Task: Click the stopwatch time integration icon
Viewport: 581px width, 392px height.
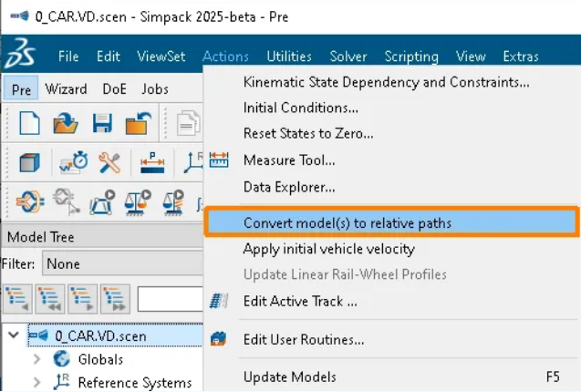Action: pyautogui.click(x=74, y=162)
